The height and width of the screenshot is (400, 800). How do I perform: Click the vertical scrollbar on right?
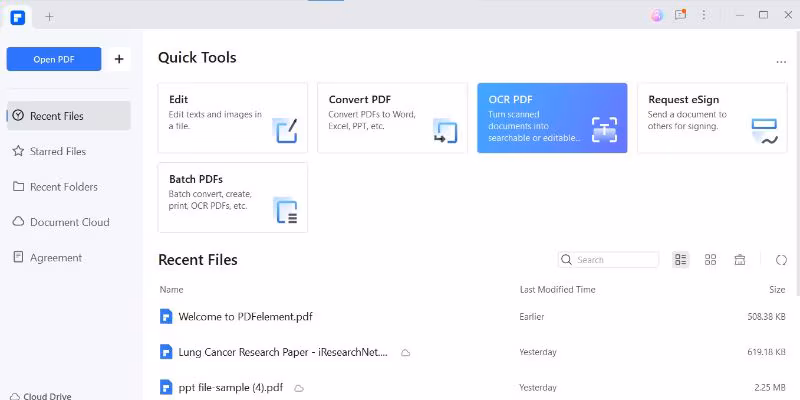(796, 162)
